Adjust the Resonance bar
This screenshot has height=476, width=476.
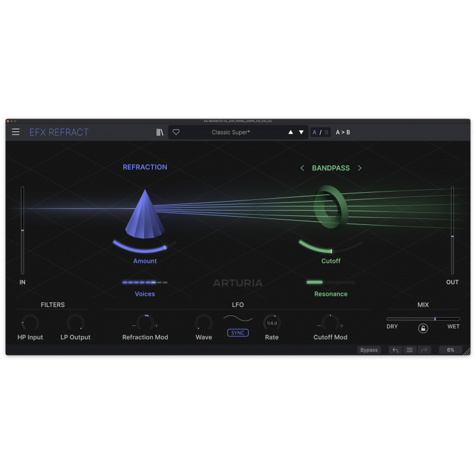[x=331, y=282]
